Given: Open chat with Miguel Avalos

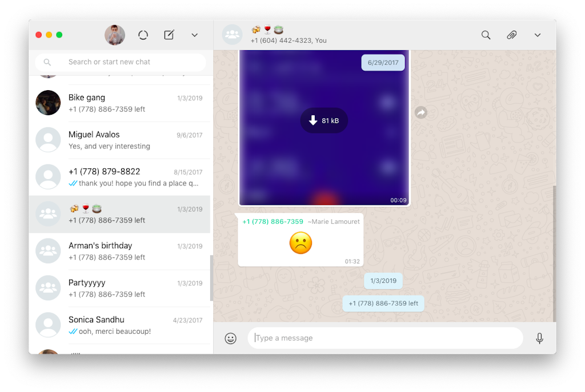Looking at the screenshot, I should coord(120,140).
